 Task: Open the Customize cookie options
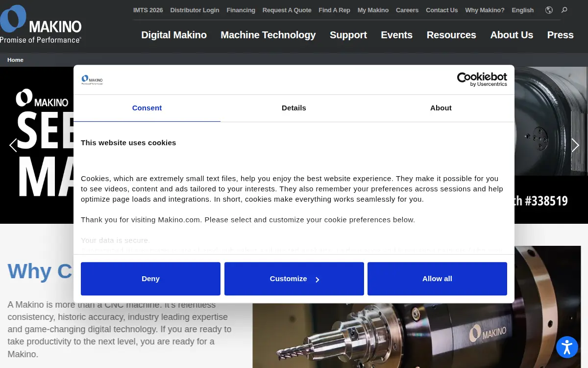pos(294,279)
